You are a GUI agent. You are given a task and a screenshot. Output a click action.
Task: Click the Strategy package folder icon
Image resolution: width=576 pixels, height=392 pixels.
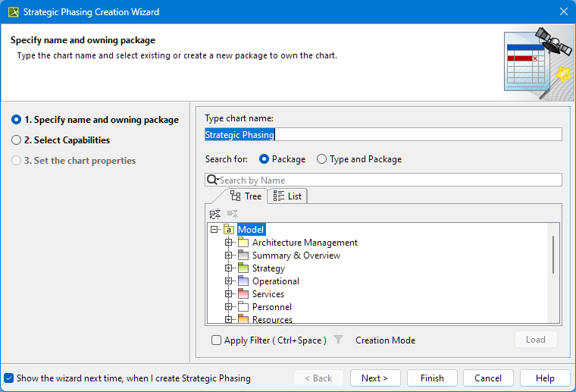point(243,268)
